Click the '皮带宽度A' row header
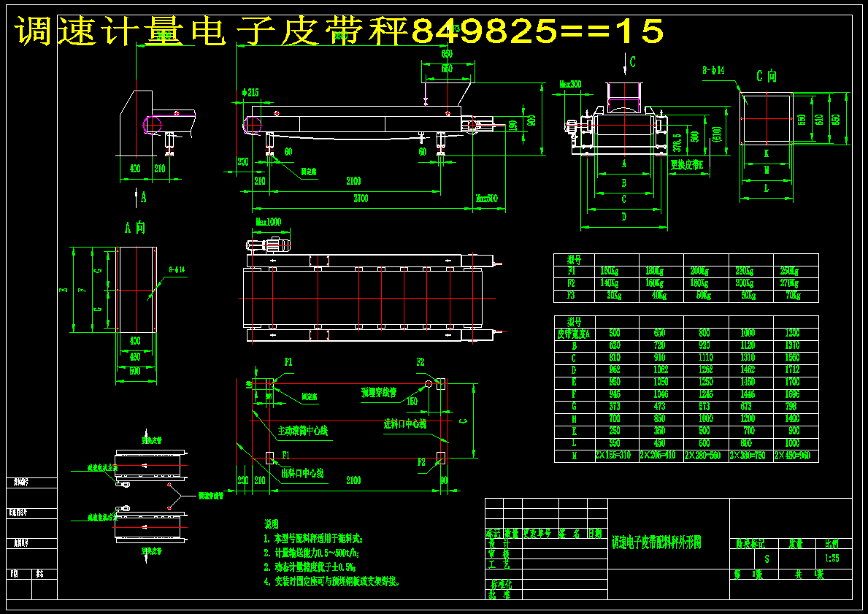This screenshot has height=614, width=868. coord(574,334)
